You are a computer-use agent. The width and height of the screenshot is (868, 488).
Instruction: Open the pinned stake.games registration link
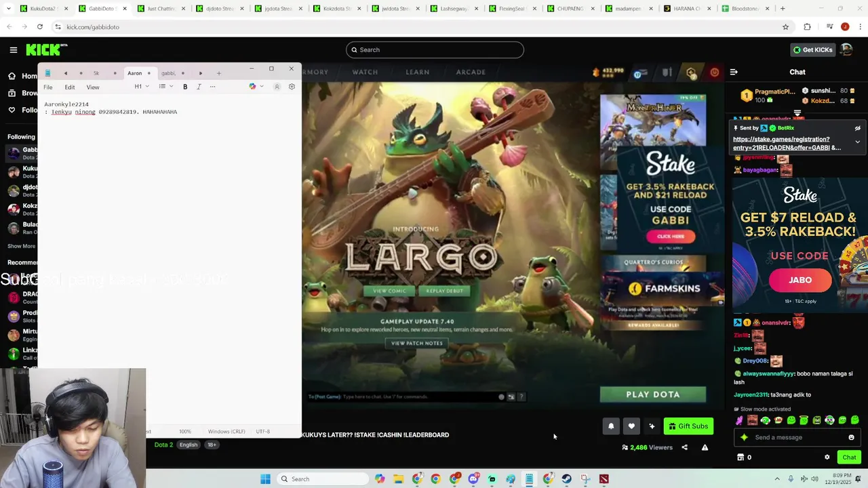pyautogui.click(x=787, y=143)
